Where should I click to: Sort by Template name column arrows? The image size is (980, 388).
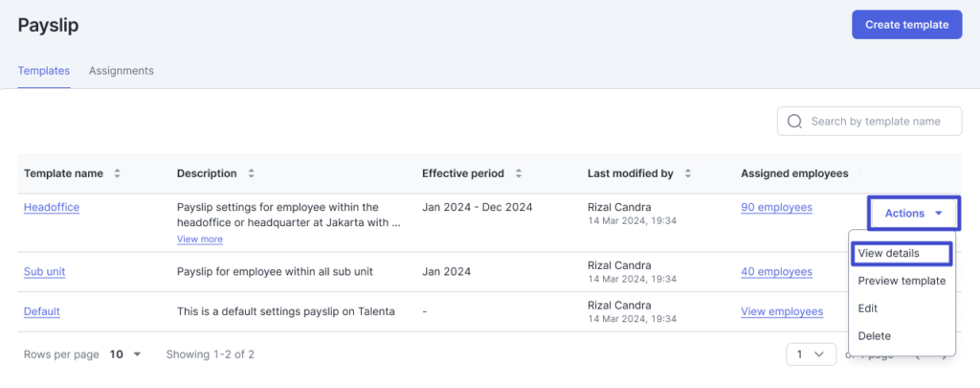coord(117,173)
